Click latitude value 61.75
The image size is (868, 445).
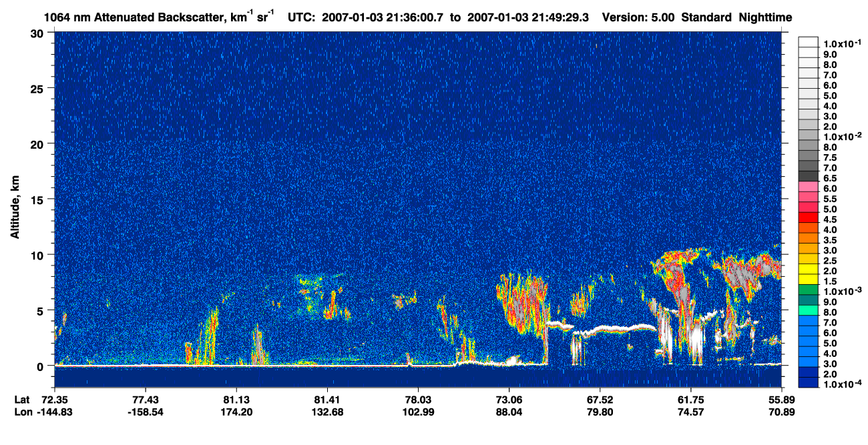pos(690,400)
